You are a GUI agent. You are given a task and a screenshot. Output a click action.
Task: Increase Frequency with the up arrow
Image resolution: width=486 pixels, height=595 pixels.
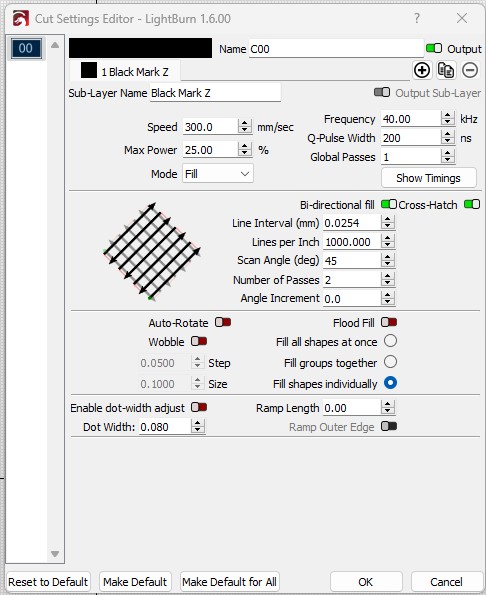click(x=448, y=115)
